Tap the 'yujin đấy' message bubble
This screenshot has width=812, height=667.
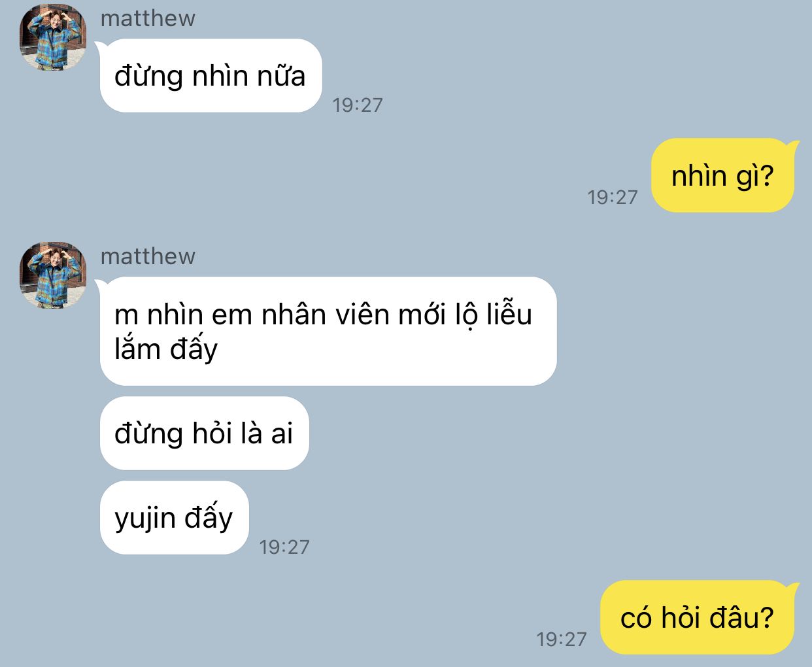pyautogui.click(x=174, y=518)
